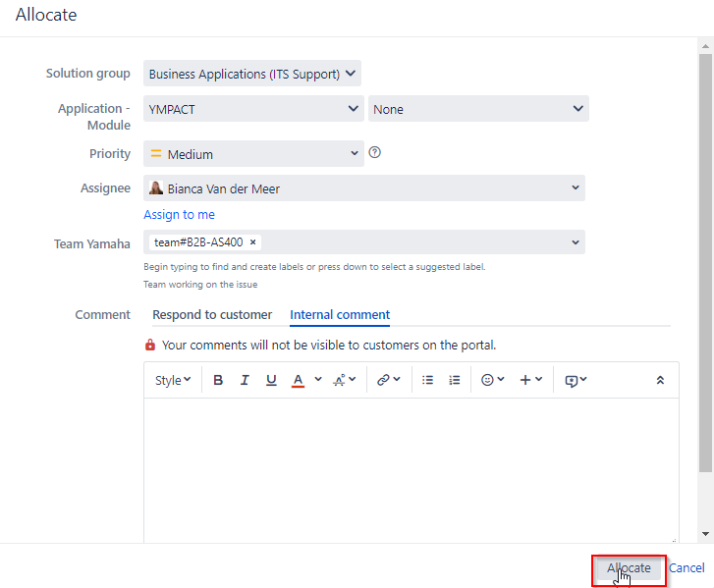714x588 pixels.
Task: Click the Medium priority icon
Action: (156, 154)
